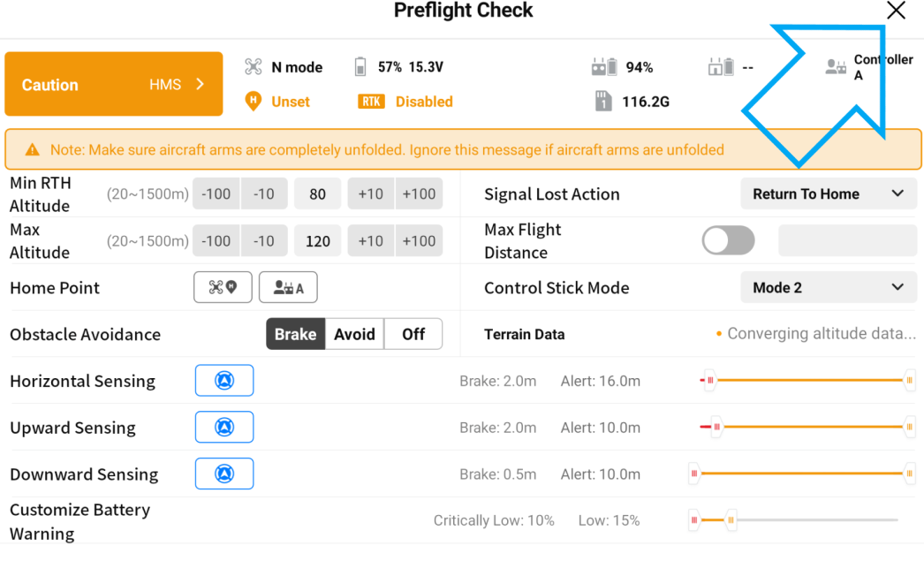Toggle Downward Sensing radar icon
Image resolution: width=924 pixels, height=561 pixels.
coord(224,474)
